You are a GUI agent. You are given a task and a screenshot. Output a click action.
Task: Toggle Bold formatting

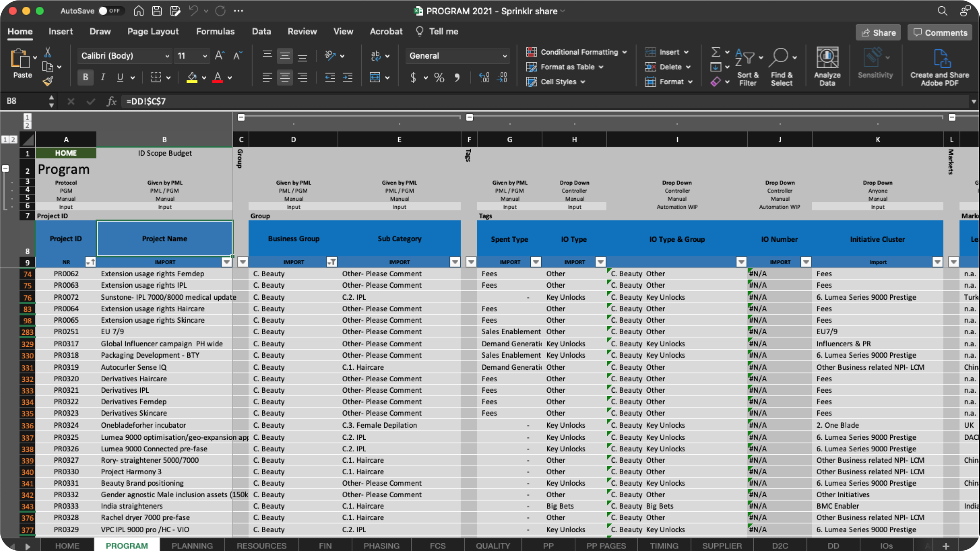pos(85,77)
